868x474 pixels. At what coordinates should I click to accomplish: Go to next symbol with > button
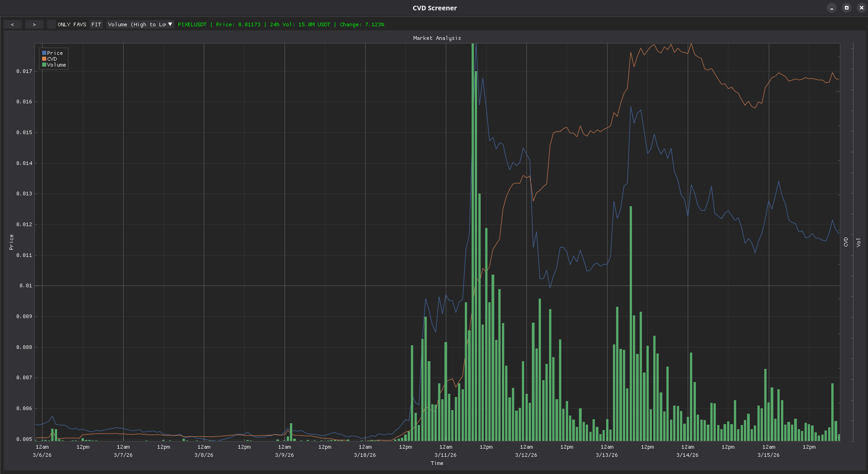pos(34,24)
